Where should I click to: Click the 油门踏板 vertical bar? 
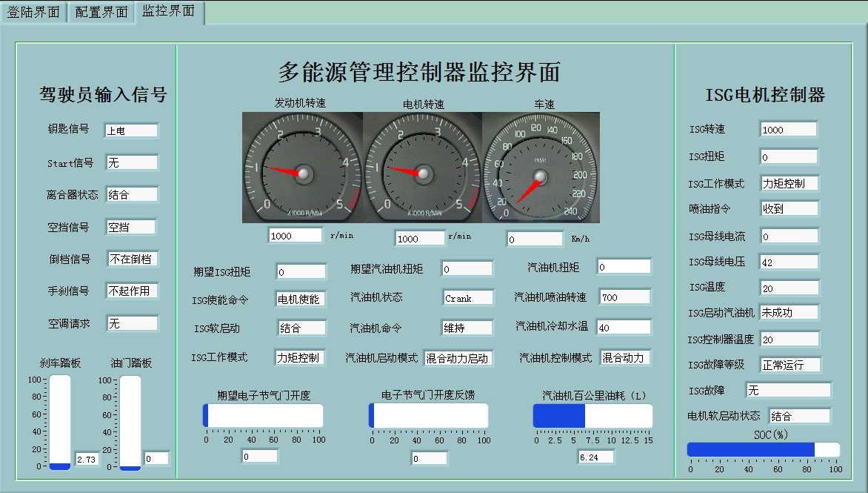click(x=130, y=423)
